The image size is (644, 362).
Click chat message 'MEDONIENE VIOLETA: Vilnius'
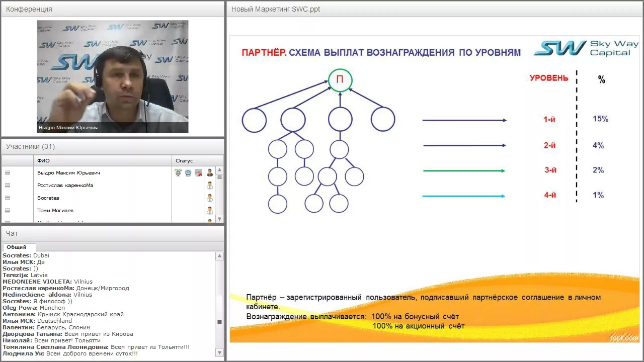pos(48,282)
